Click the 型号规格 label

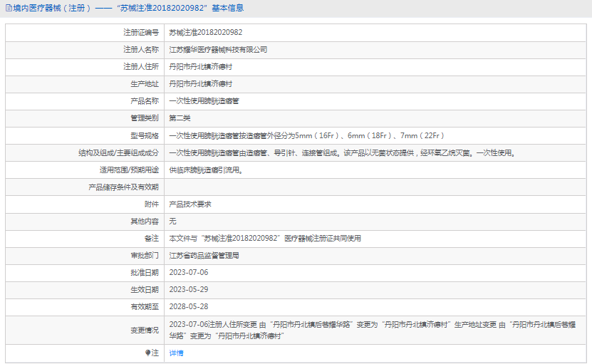click(145, 135)
